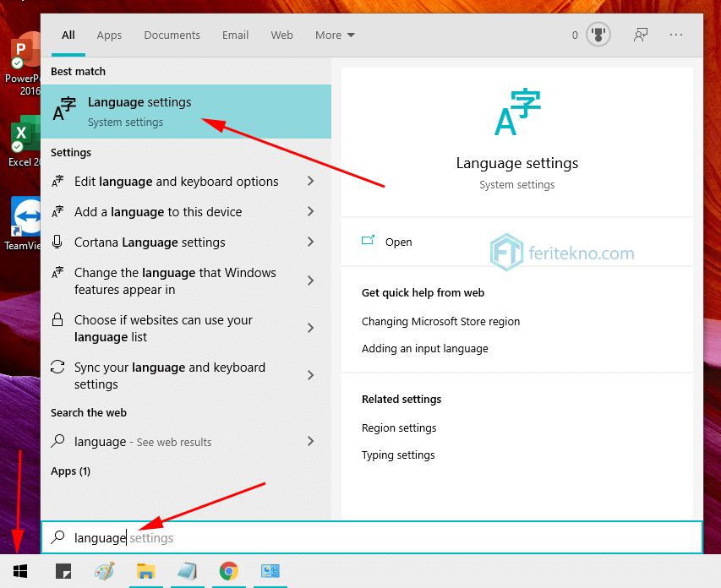This screenshot has height=588, width=721.
Task: Click the language search input field
Action: click(x=372, y=537)
